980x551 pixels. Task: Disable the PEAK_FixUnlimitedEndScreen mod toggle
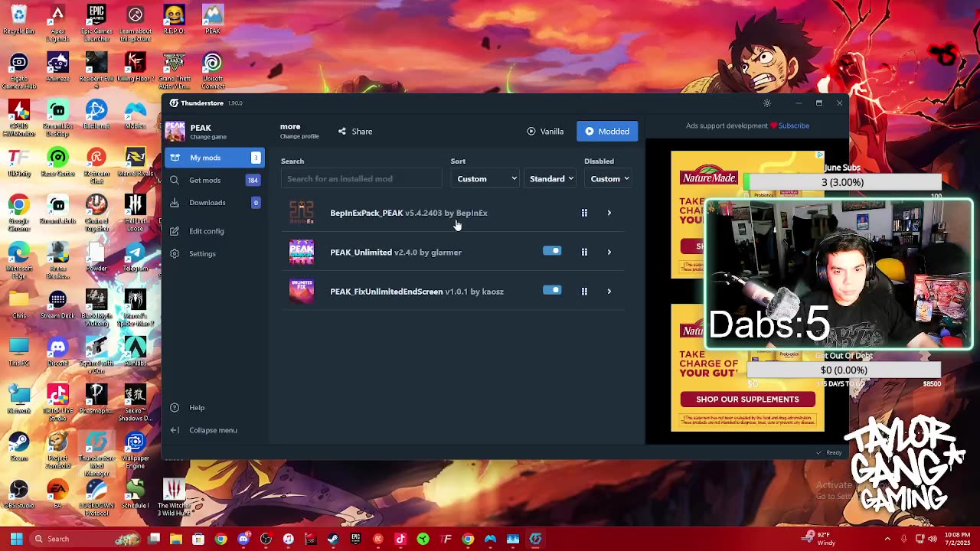pos(552,290)
